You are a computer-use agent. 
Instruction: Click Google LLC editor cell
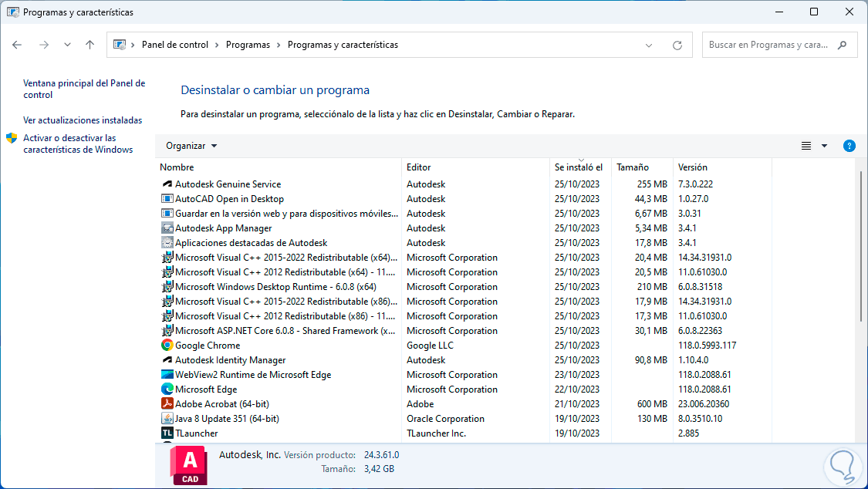[x=430, y=346]
